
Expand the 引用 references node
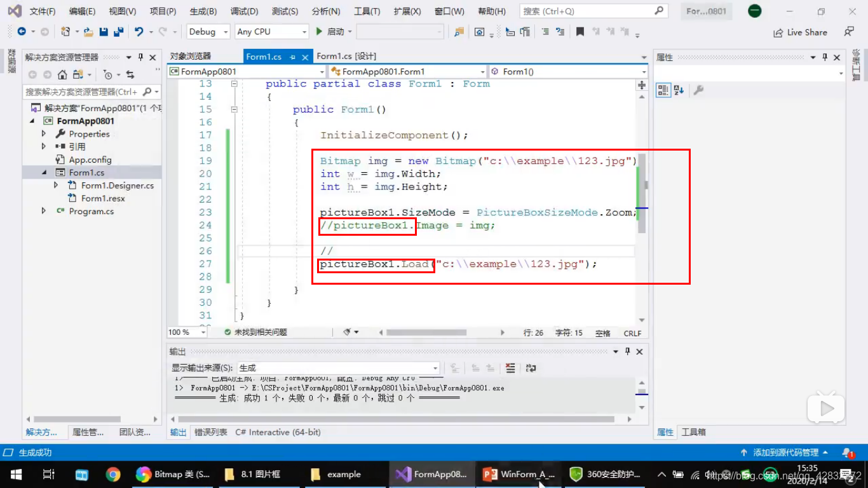coord(44,146)
